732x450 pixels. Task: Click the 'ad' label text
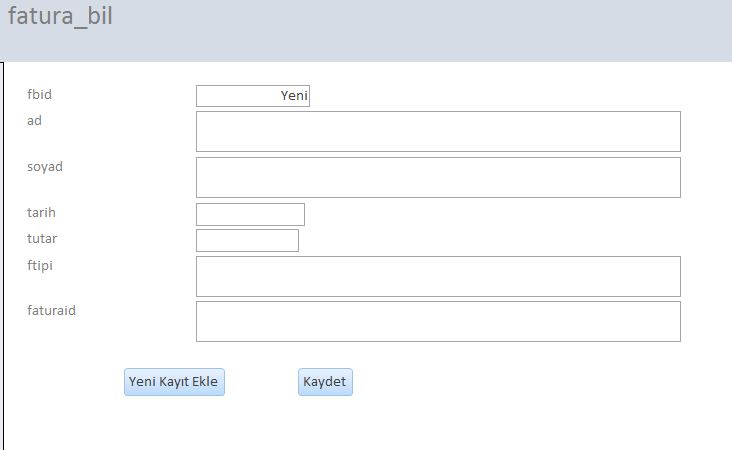[34, 120]
